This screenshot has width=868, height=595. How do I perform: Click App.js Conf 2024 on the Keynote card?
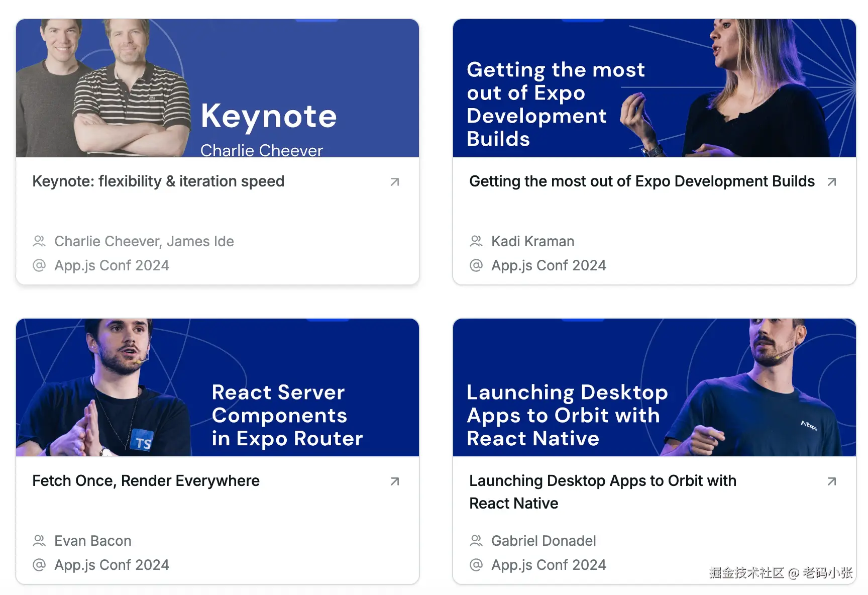pos(112,265)
